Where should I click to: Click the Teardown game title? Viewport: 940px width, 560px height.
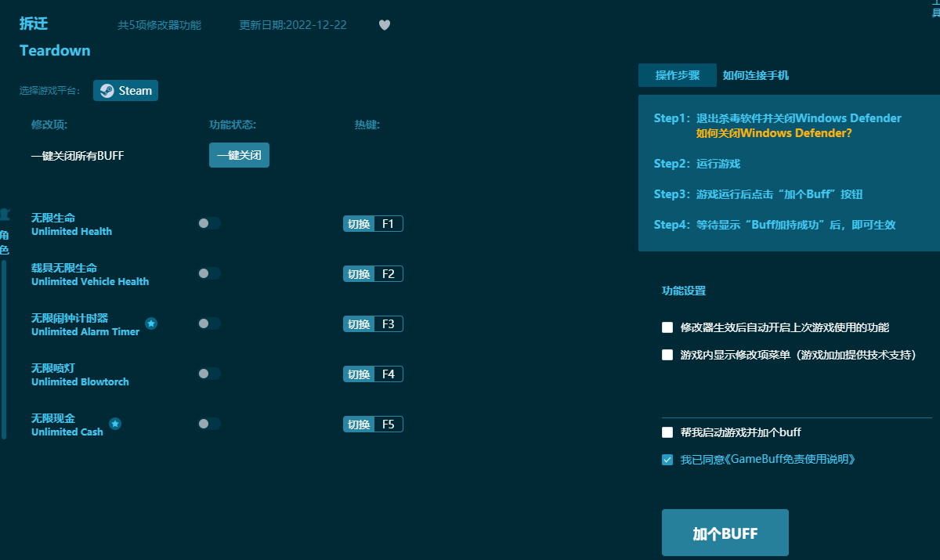point(55,50)
